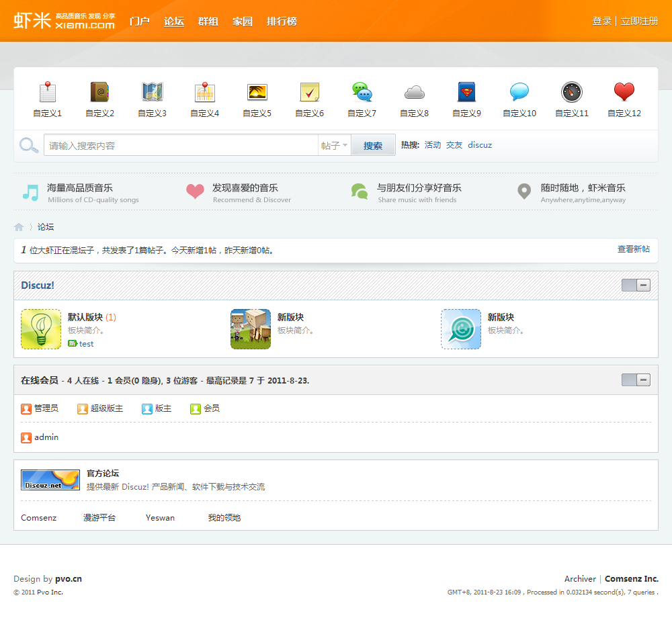Open the 自定义10 blue speech bubble icon
Viewport: 672px width, 618px height.
519,91
